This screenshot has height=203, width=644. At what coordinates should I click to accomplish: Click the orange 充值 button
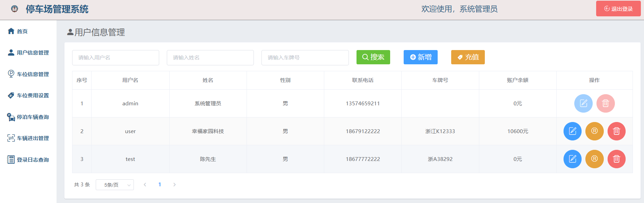(x=468, y=57)
